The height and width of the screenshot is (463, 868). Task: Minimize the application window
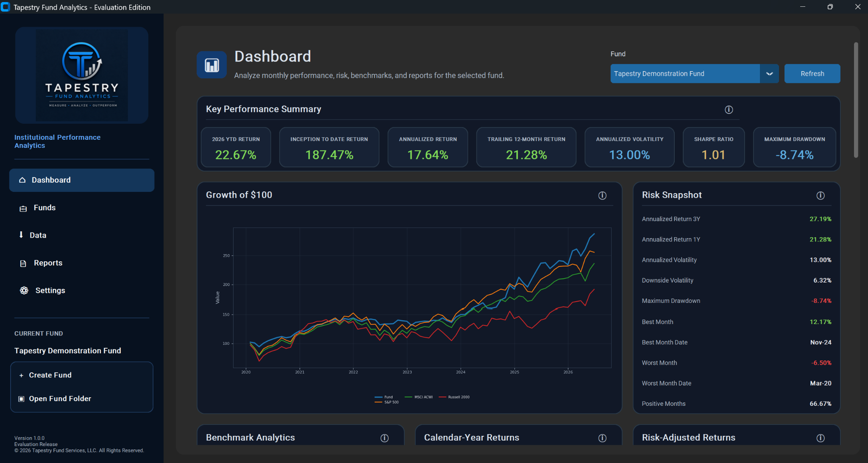pyautogui.click(x=802, y=7)
